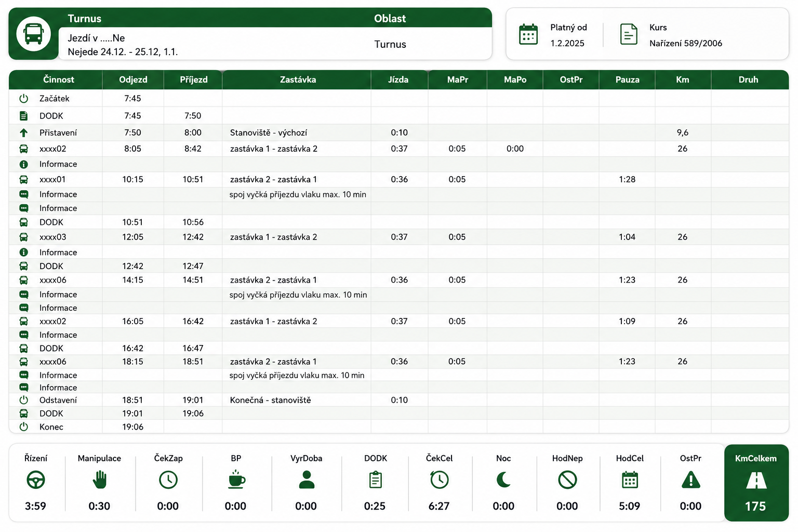Click the Pauza column header
Viewport: 798px width, 532px height.
coord(627,79)
